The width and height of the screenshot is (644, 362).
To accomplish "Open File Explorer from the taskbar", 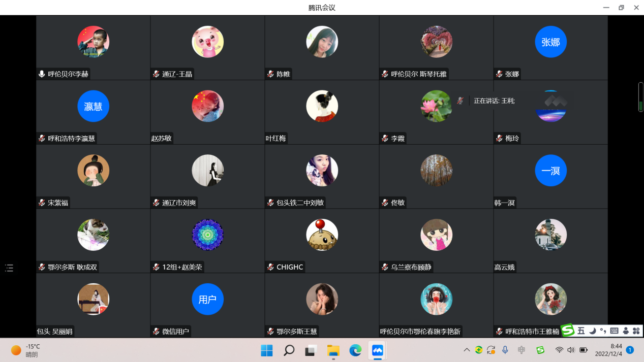I will [x=333, y=350].
